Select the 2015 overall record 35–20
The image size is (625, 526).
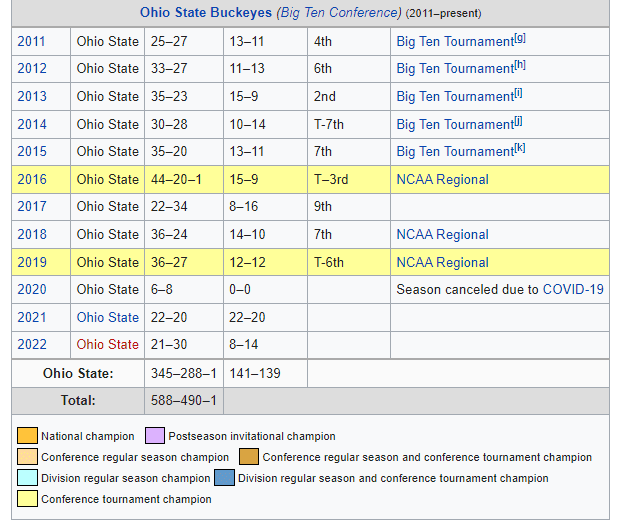(169, 151)
